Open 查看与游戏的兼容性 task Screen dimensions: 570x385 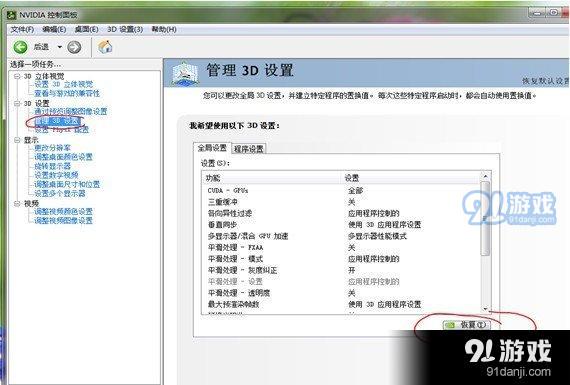(x=67, y=93)
